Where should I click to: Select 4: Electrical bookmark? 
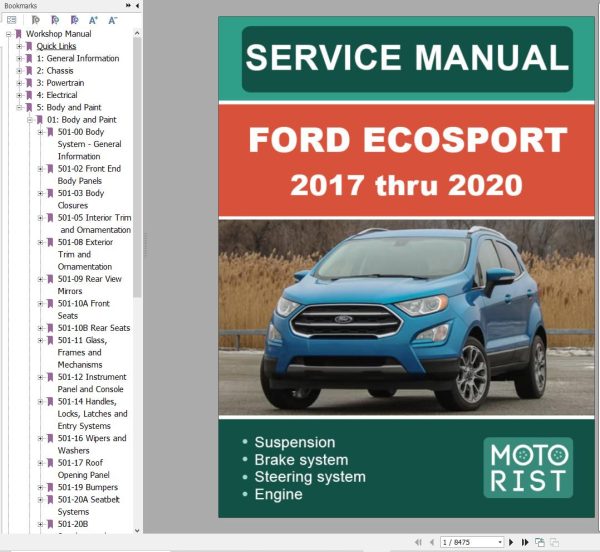57,95
